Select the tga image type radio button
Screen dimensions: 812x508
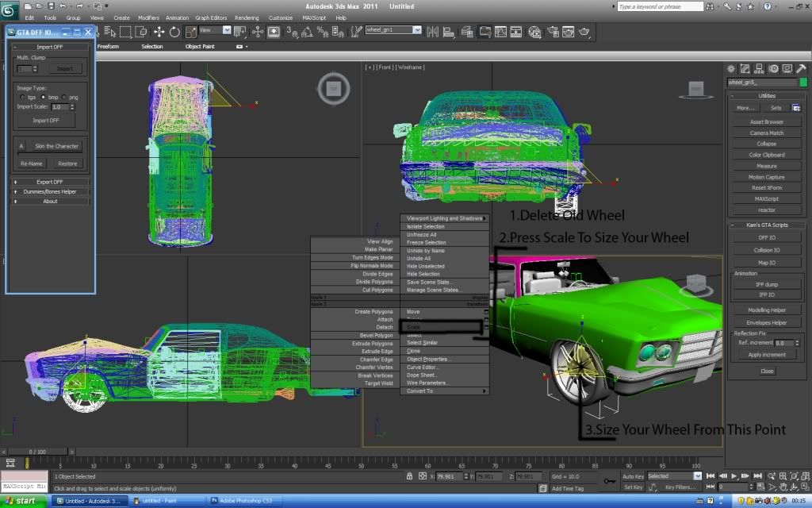pos(22,97)
